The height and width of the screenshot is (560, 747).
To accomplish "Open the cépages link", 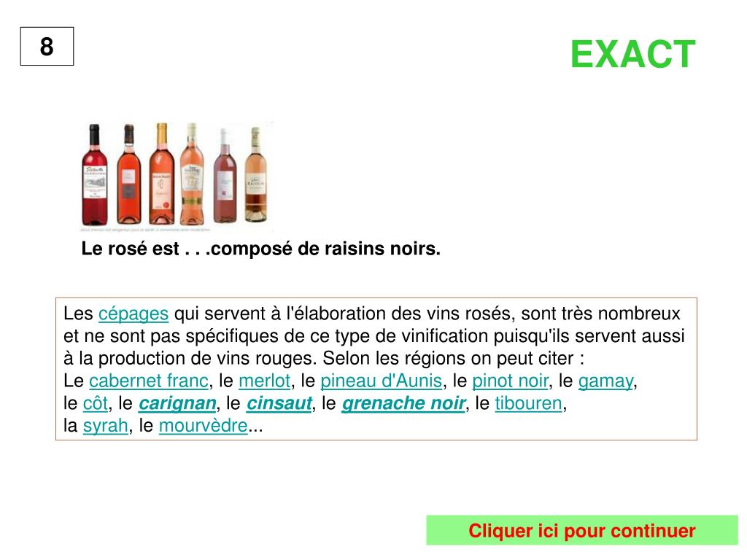I will (133, 314).
